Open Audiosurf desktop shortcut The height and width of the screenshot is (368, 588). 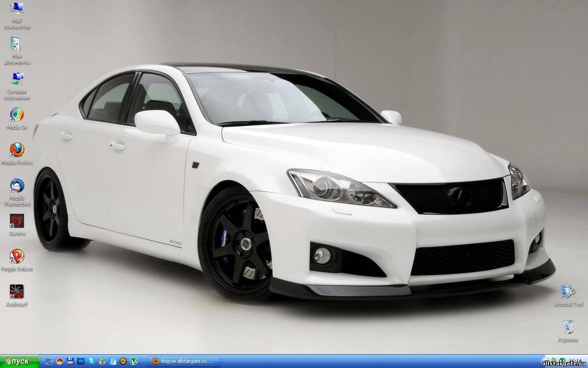coord(17,292)
